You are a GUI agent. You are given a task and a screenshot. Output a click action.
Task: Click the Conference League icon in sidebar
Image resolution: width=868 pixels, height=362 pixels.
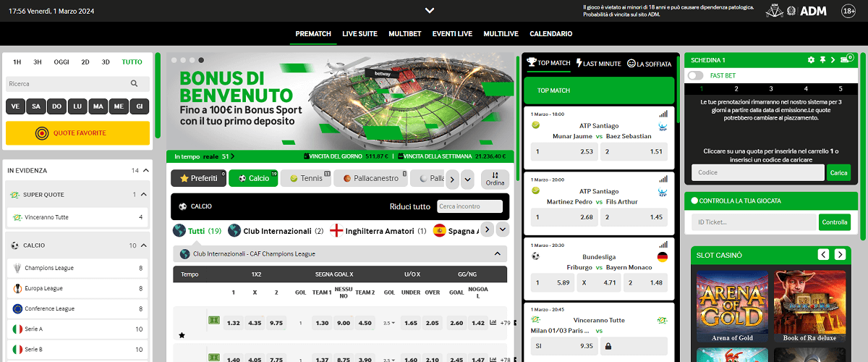coord(17,308)
